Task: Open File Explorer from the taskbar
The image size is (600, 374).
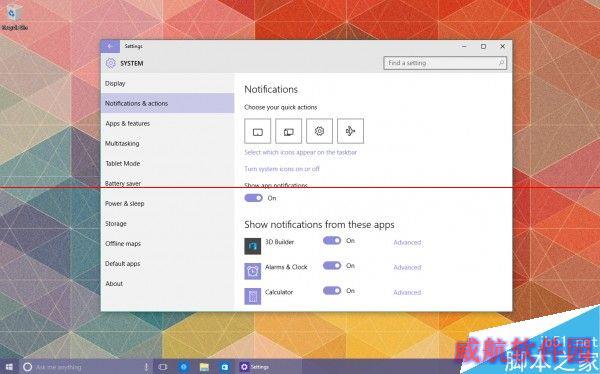Action: point(204,367)
